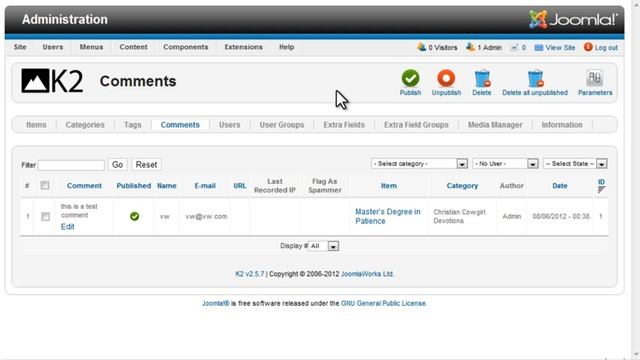Viewport: 640px width, 360px height.
Task: Click the green Publish icon
Action: (x=410, y=78)
